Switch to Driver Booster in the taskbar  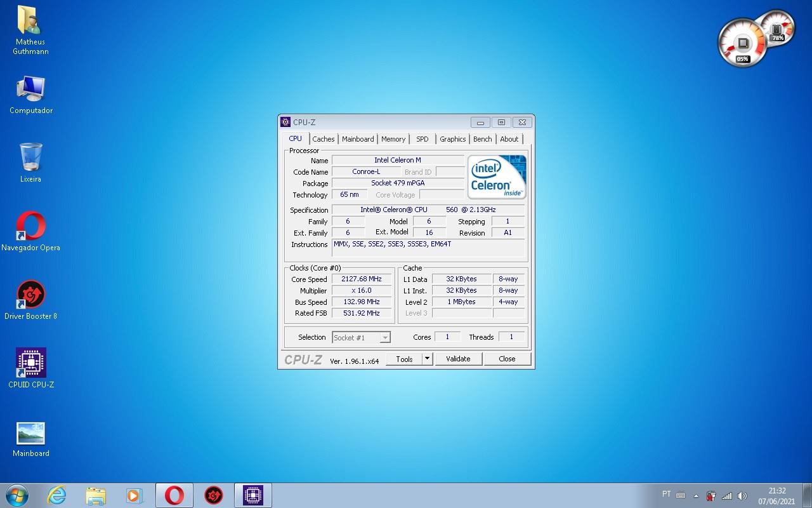[214, 495]
